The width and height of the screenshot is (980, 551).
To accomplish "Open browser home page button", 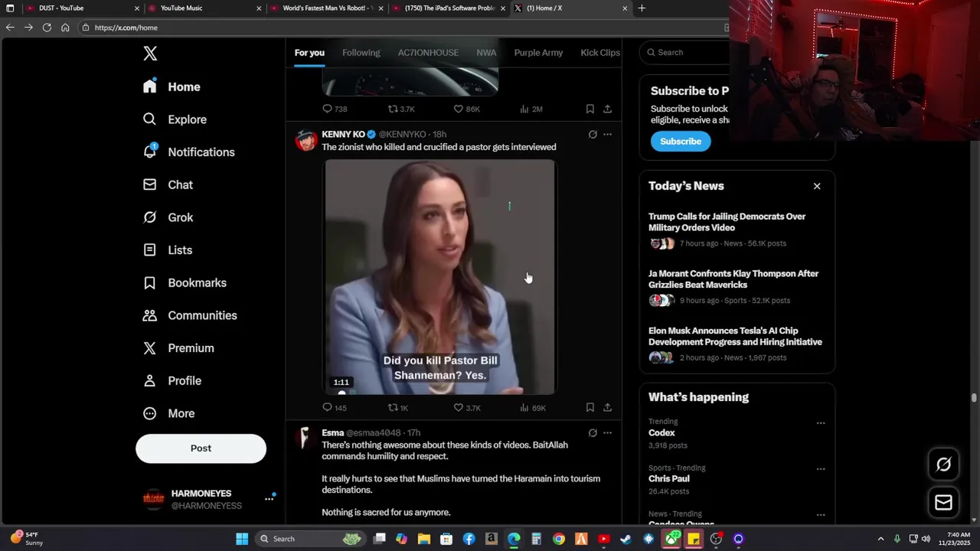I will point(65,28).
